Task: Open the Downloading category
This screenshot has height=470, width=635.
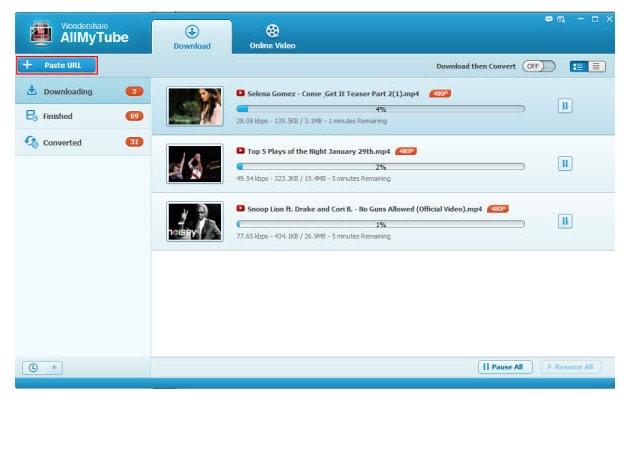Action: pyautogui.click(x=83, y=91)
